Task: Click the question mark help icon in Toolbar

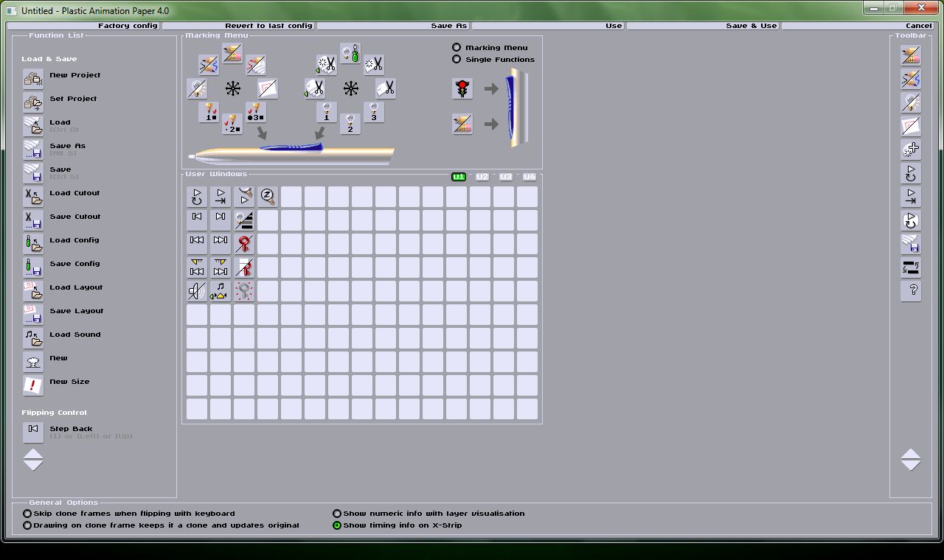Action: [x=911, y=291]
